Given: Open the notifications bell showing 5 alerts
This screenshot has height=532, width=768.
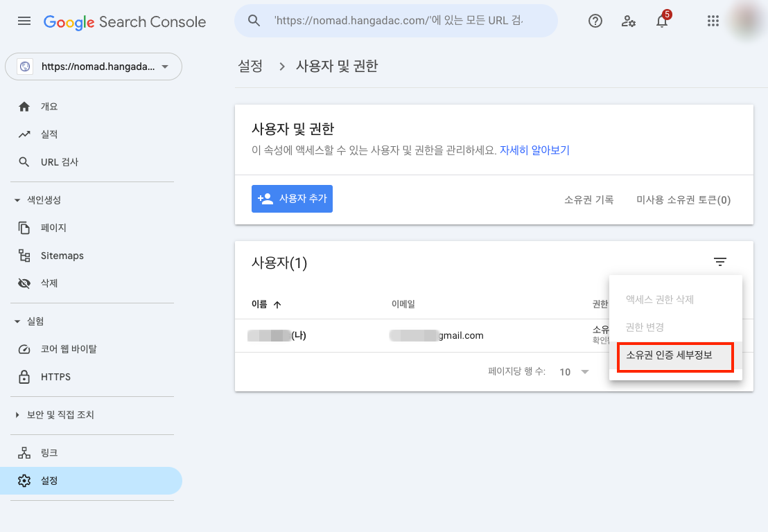Looking at the screenshot, I should click(661, 21).
